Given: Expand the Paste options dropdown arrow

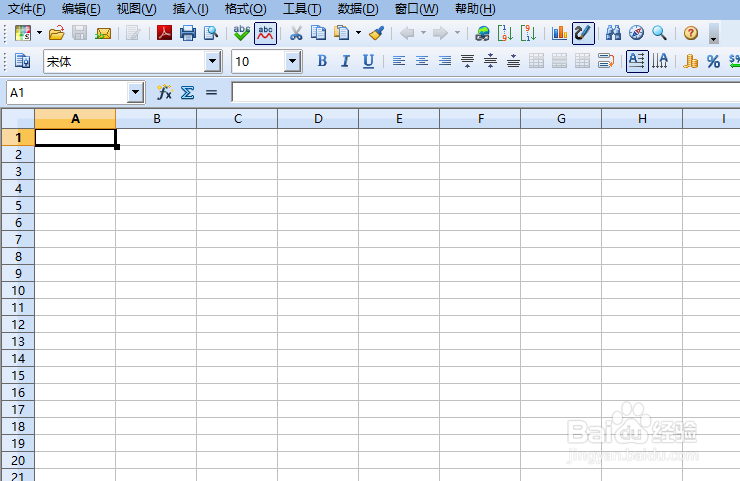Looking at the screenshot, I should 359,33.
